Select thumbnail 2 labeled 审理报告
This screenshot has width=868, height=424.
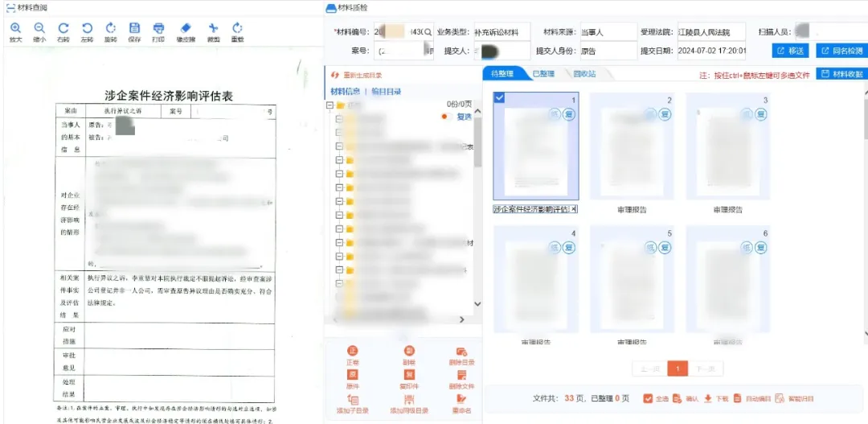tap(632, 146)
